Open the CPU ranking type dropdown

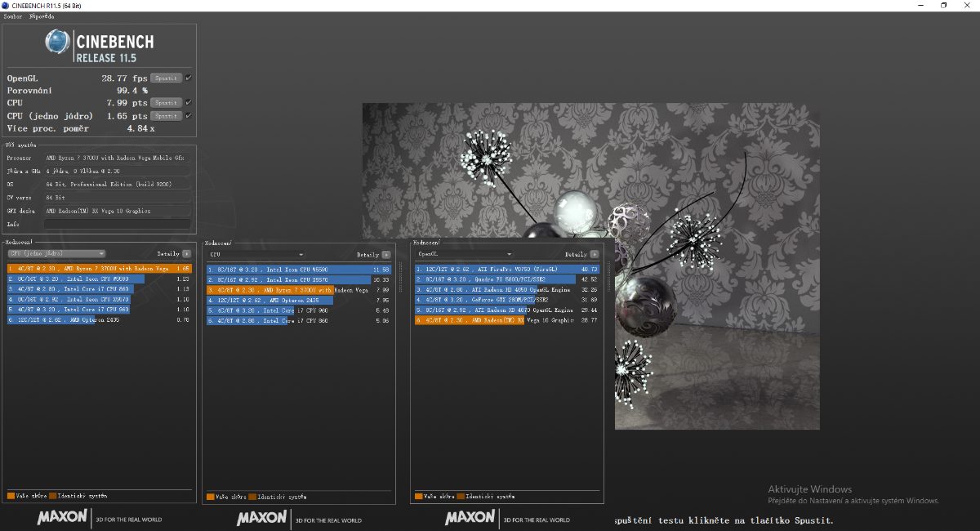tap(256, 255)
